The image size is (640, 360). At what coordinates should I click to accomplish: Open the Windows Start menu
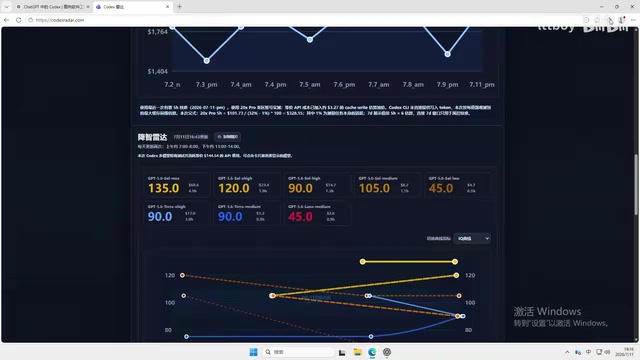253,352
